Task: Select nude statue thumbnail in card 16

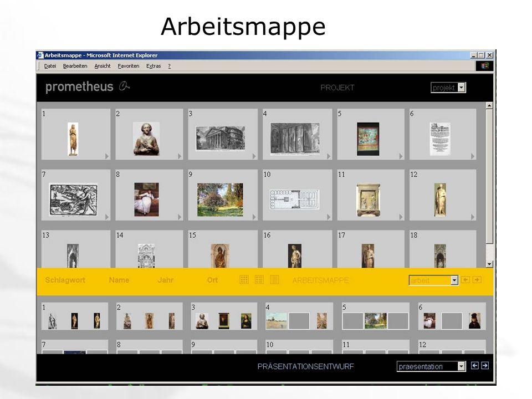Action: tap(294, 256)
